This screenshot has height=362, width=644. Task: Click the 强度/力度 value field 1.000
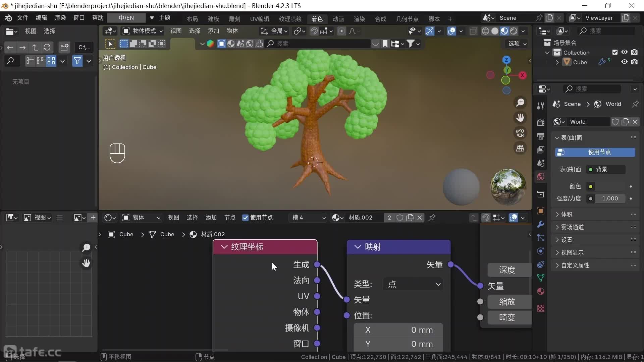point(609,198)
